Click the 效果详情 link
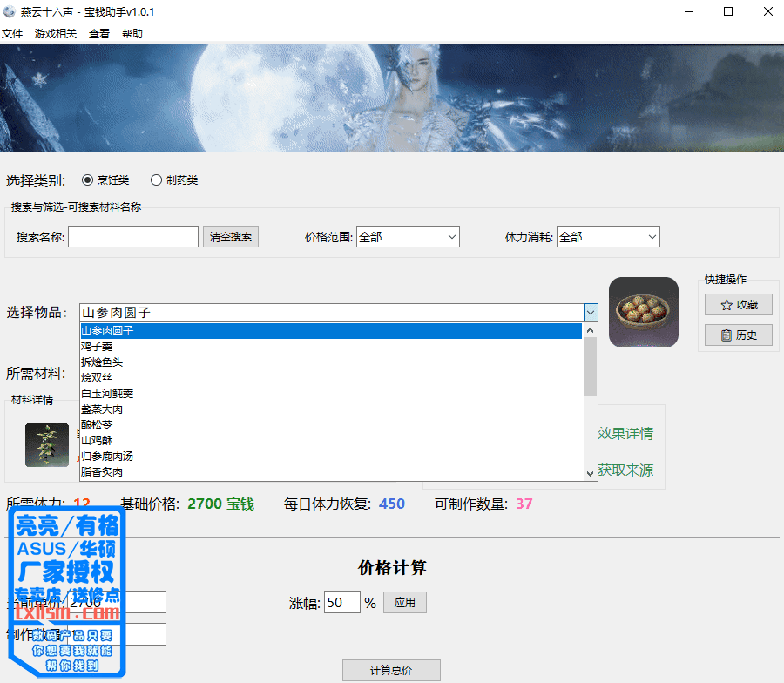 tap(626, 433)
